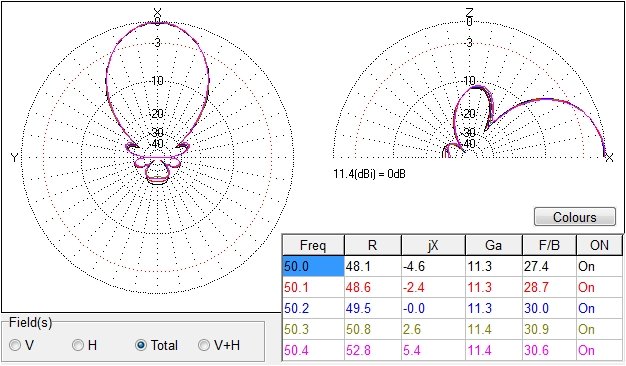Click the jX column header
This screenshot has width=626, height=366.
[x=433, y=245]
